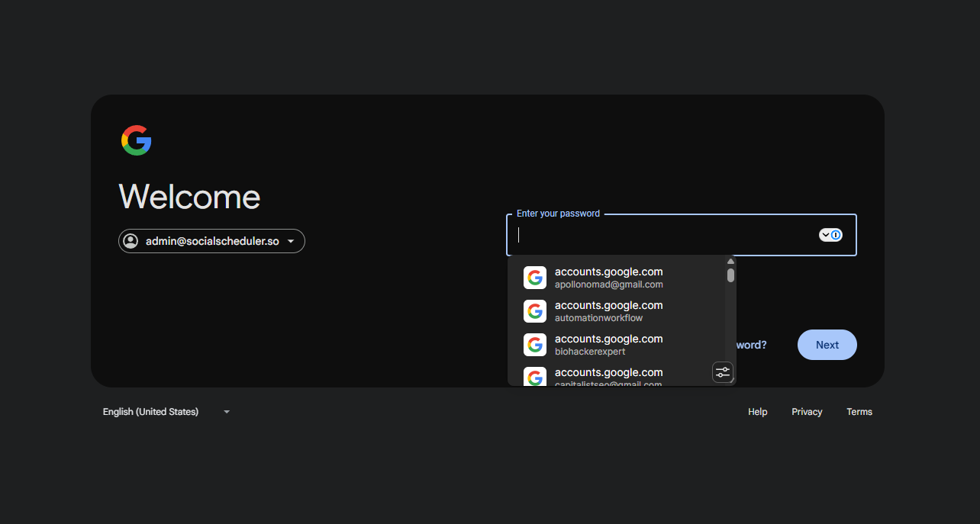Click the language dropdown arrow
This screenshot has width=980, height=524.
click(x=227, y=412)
